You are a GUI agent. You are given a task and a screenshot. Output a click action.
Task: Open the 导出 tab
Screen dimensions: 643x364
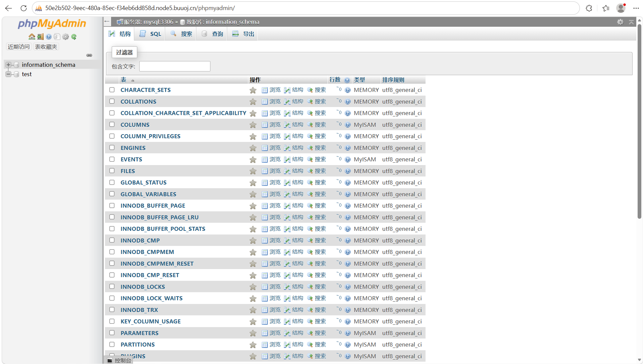(x=243, y=34)
